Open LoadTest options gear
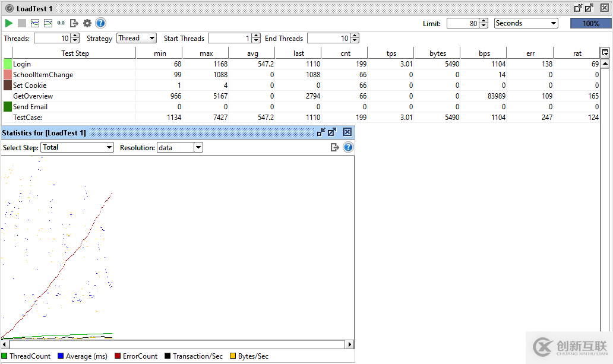Viewport: 613px width, 364px height. coord(87,23)
